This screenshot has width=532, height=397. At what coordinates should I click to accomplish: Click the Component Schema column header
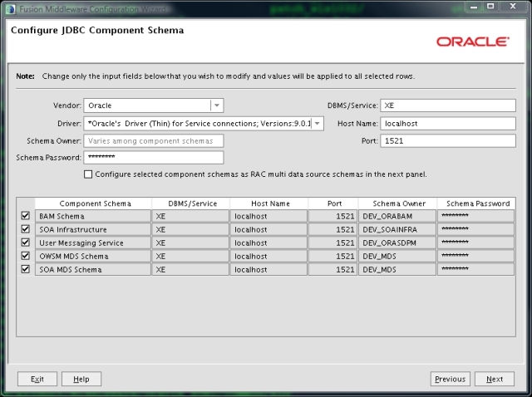click(93, 203)
